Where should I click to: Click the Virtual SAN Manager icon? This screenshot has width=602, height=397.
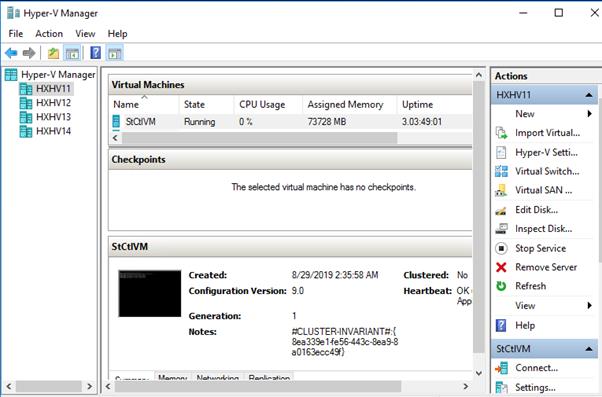click(x=501, y=190)
